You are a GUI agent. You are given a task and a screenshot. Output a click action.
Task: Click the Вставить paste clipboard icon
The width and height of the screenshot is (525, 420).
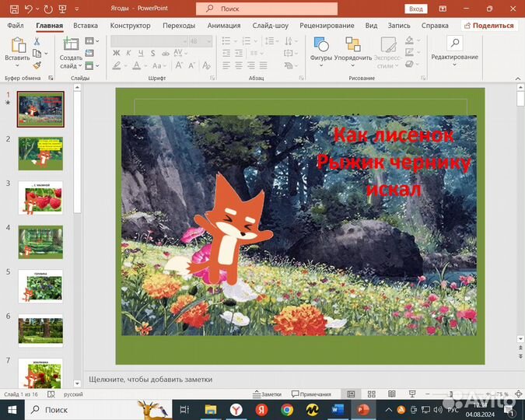(x=17, y=45)
